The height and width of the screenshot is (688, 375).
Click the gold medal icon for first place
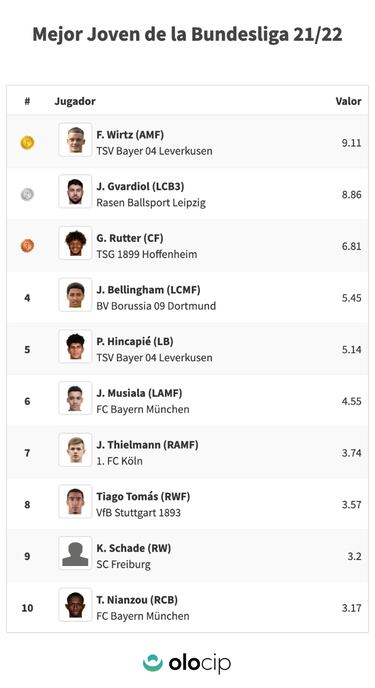27,143
